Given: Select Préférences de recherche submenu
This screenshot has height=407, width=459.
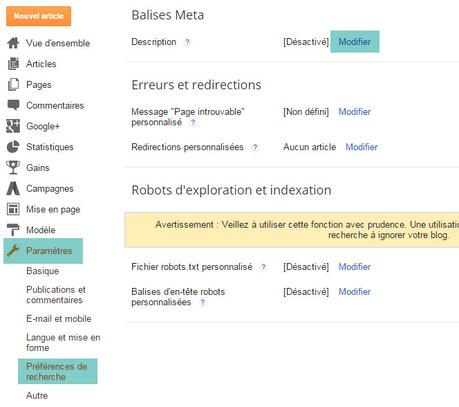Looking at the screenshot, I should coord(58,371).
